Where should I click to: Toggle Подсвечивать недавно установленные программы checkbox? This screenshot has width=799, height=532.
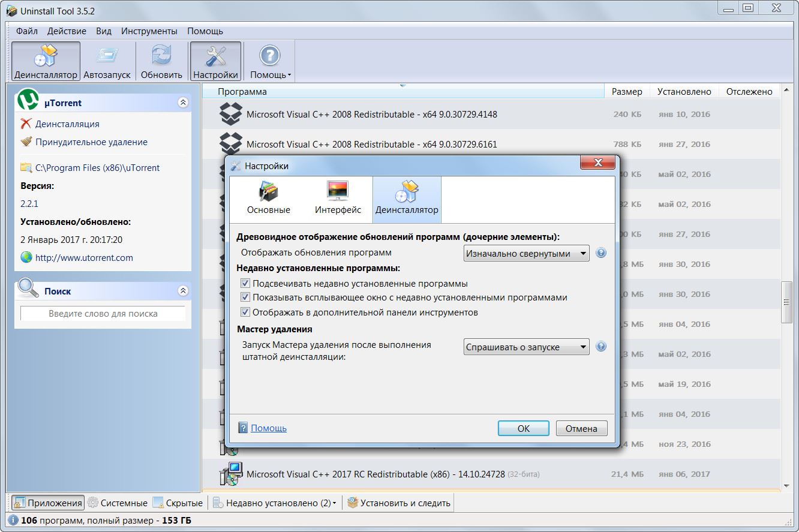tap(245, 283)
